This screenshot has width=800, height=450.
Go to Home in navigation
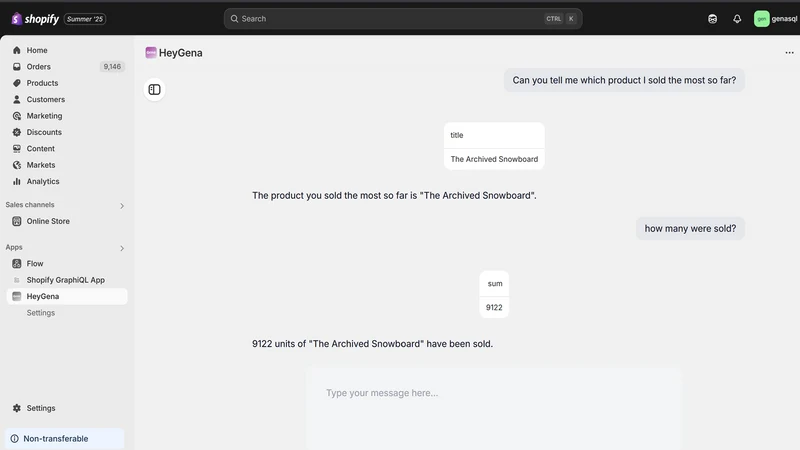pyautogui.click(x=37, y=50)
